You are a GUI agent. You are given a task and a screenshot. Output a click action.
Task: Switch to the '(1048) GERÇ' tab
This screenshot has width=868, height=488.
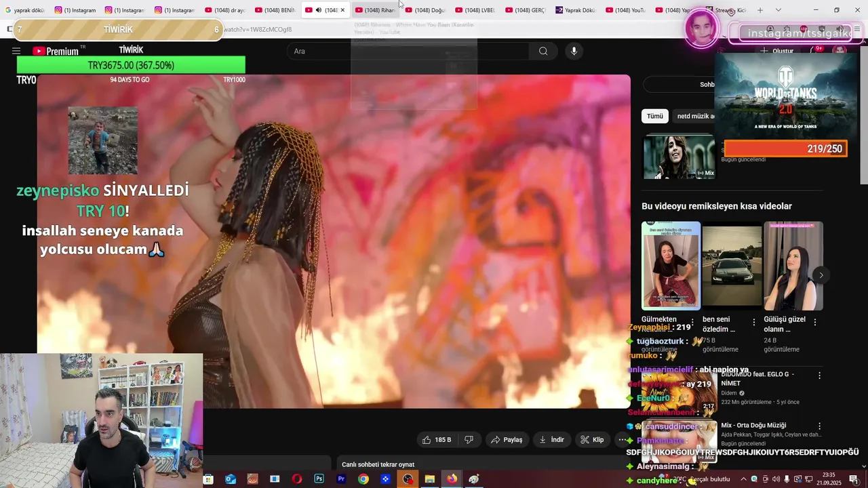pyautogui.click(x=526, y=10)
